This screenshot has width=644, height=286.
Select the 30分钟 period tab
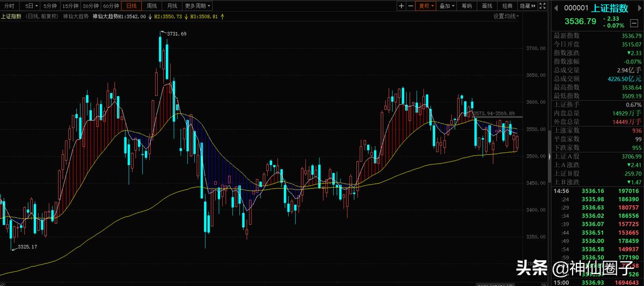[91, 6]
